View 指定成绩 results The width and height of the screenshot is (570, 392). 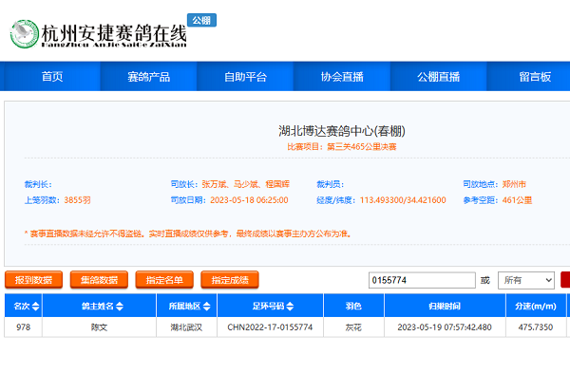coord(230,280)
